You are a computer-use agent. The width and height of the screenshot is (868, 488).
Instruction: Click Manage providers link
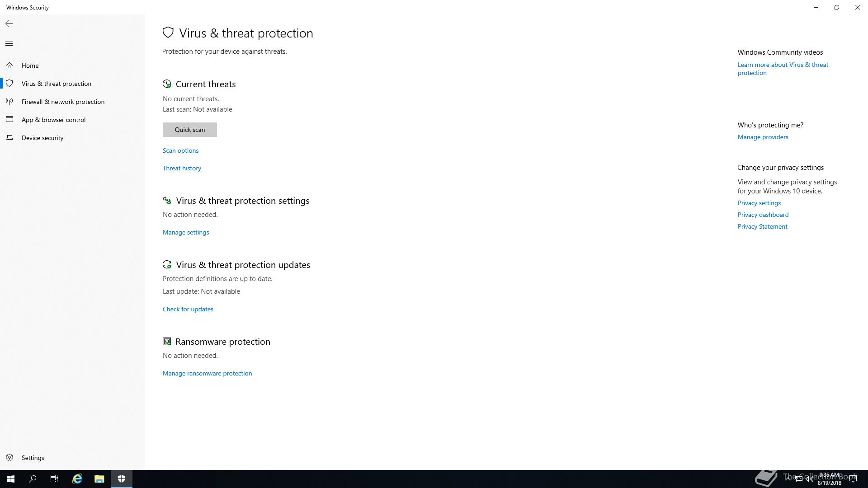[763, 137]
